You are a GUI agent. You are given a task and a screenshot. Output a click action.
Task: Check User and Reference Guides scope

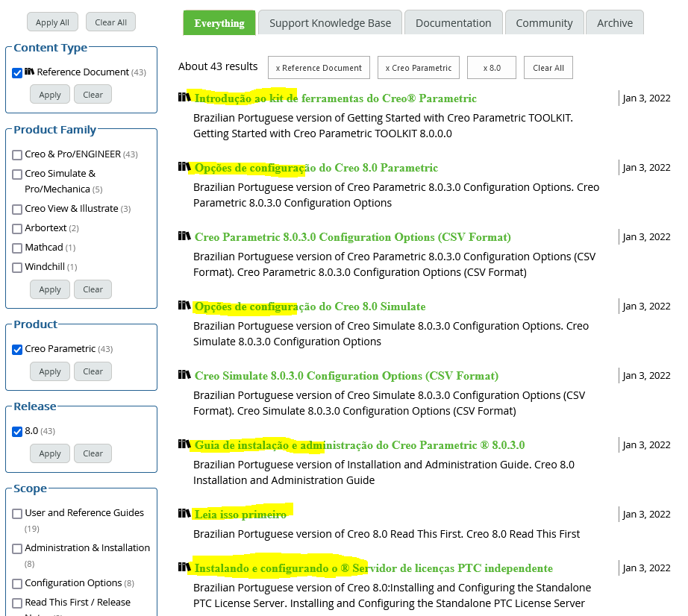[17, 513]
